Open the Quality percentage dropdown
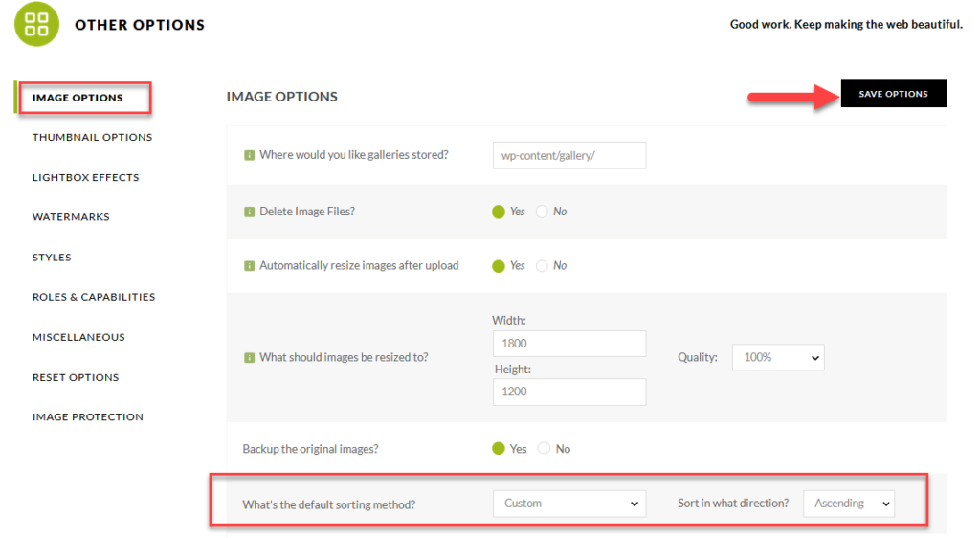 pos(777,357)
